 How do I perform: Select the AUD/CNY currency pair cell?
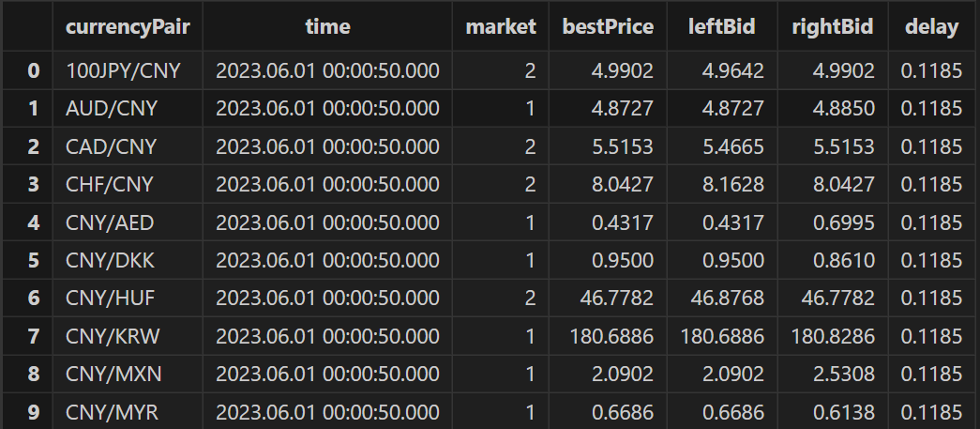(112, 109)
